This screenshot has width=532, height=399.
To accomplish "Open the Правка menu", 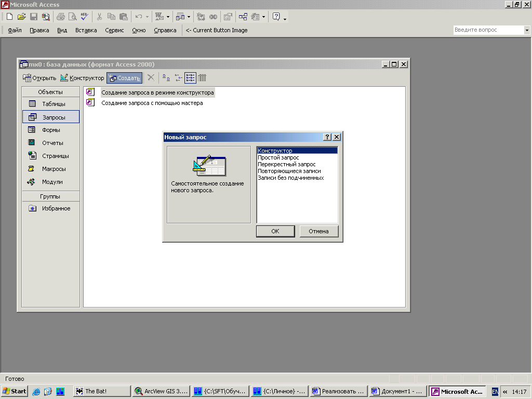I will pos(39,30).
